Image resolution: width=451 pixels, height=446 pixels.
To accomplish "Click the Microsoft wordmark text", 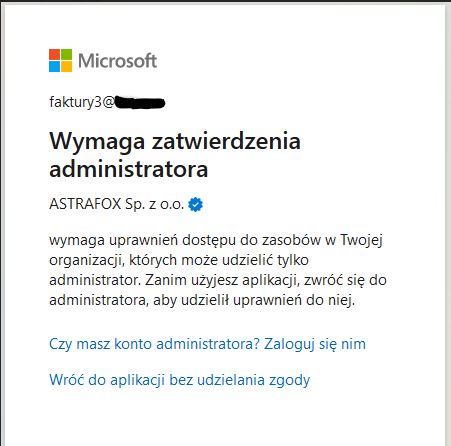I will [117, 61].
